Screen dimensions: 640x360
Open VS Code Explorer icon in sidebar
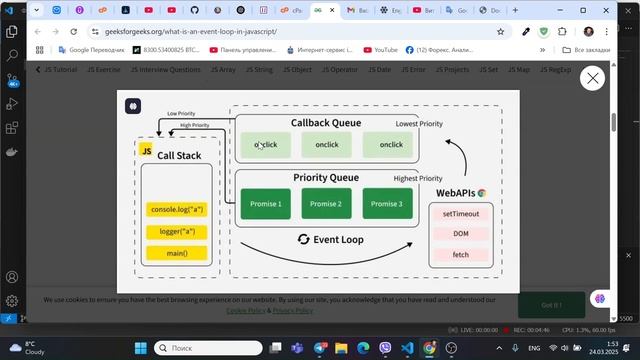coord(12,31)
